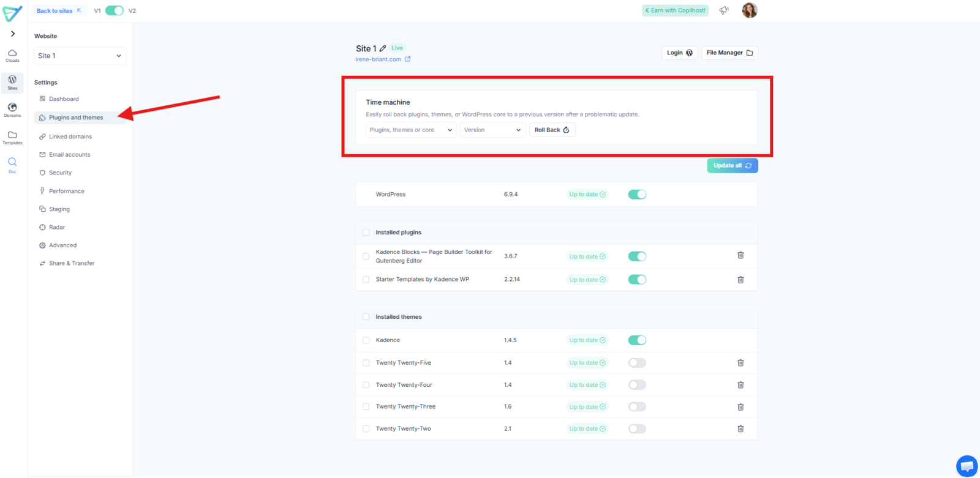
Task: Click Back to sites button
Action: (x=59, y=10)
